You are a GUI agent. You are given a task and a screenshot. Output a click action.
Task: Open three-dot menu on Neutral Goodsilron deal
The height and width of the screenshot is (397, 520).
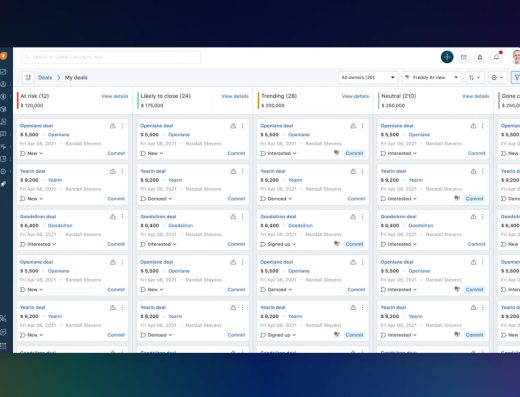pyautogui.click(x=483, y=217)
